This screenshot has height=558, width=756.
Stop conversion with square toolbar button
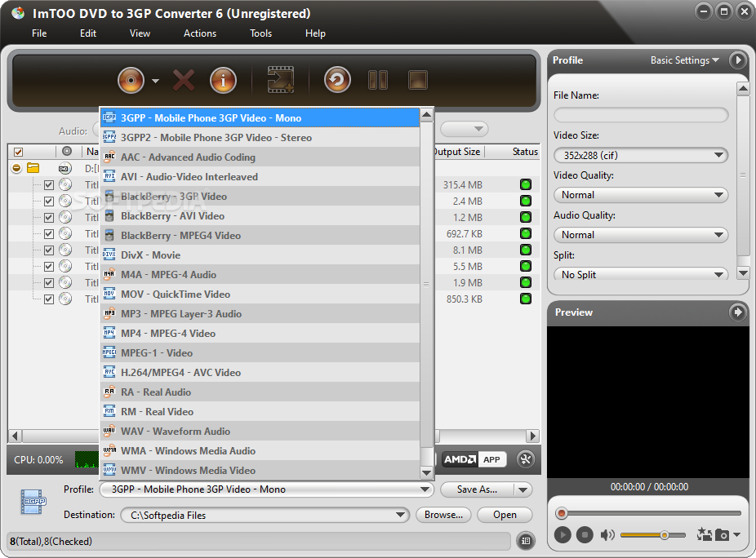(417, 81)
